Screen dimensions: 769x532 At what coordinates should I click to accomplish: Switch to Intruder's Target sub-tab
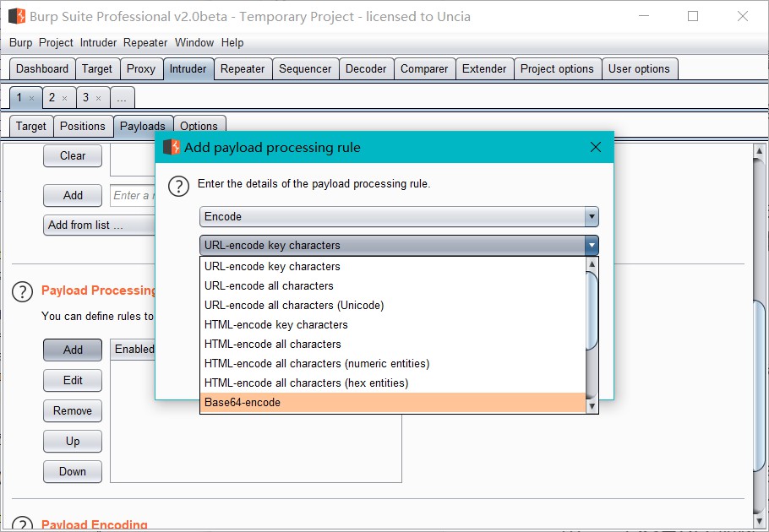(31, 127)
